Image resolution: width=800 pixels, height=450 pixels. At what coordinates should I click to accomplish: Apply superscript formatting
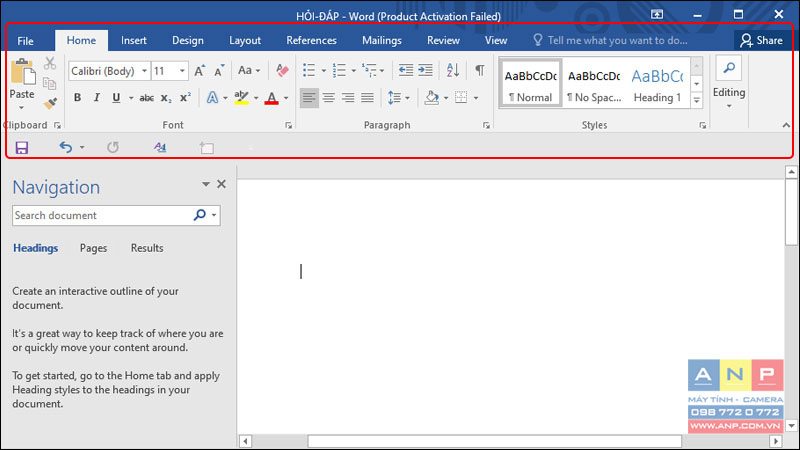(x=185, y=98)
